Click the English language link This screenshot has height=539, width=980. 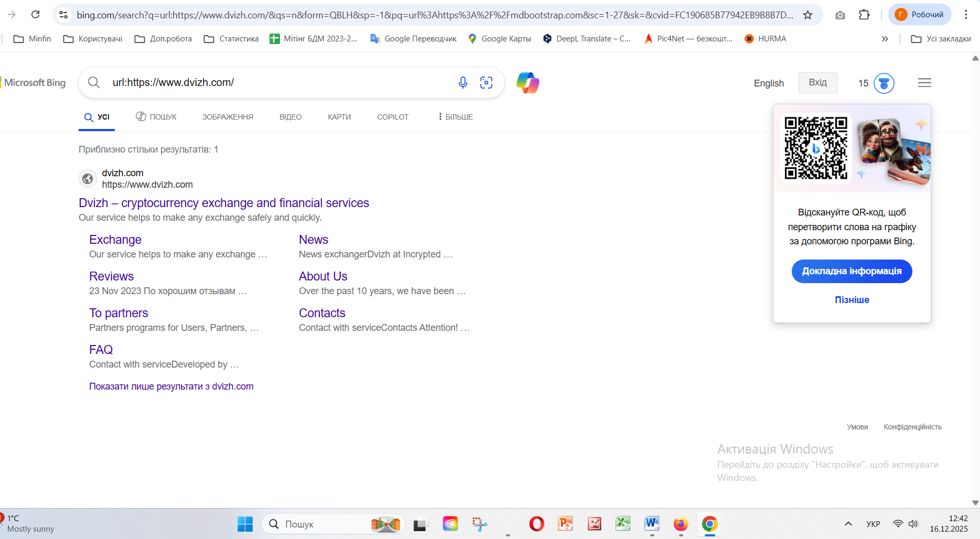click(x=769, y=83)
